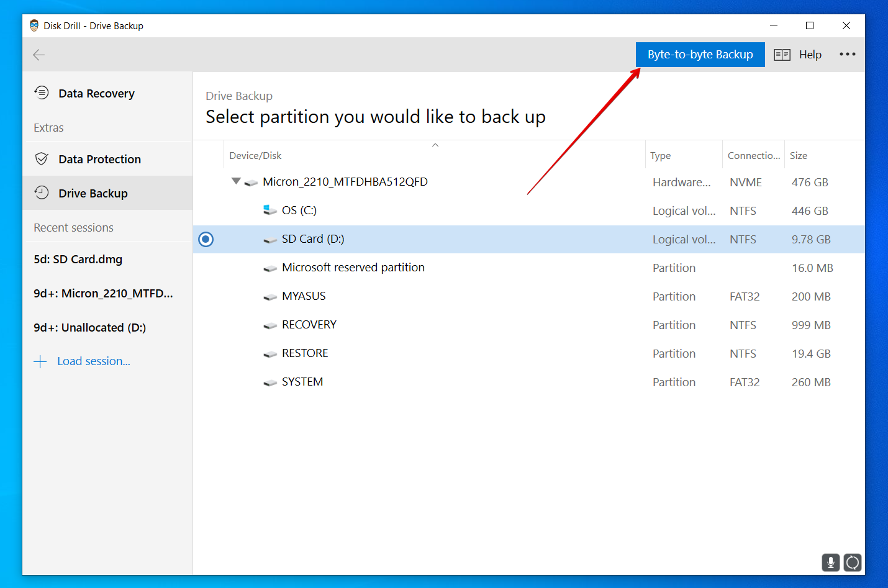
Task: Click the 260 MB size of SYSTEM
Action: point(811,382)
